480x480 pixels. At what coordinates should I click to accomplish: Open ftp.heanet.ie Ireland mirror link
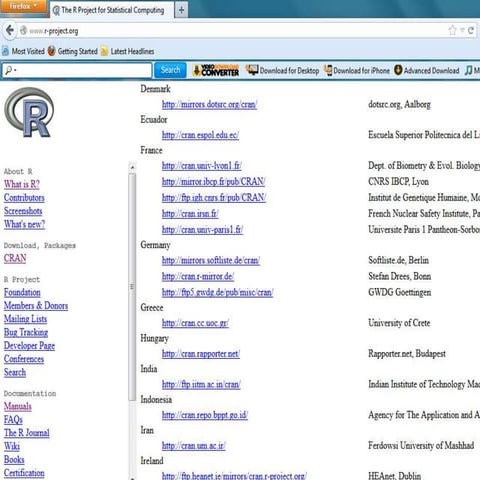234,476
